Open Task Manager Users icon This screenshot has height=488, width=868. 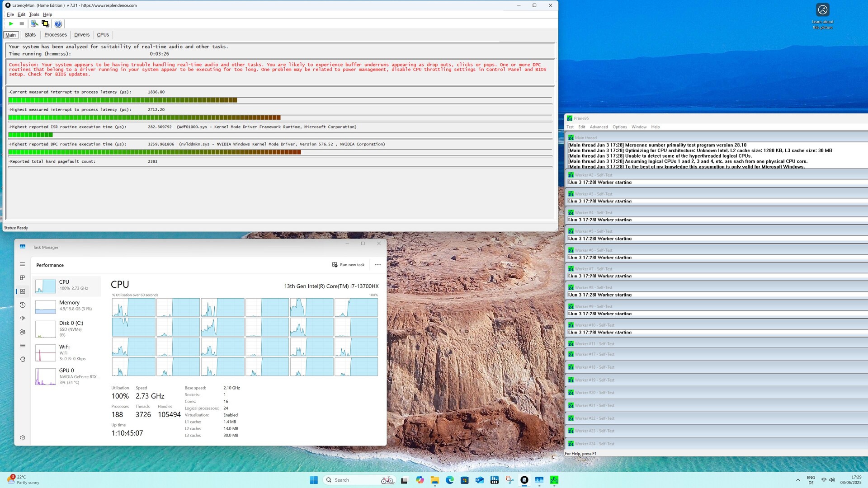pos(23,332)
